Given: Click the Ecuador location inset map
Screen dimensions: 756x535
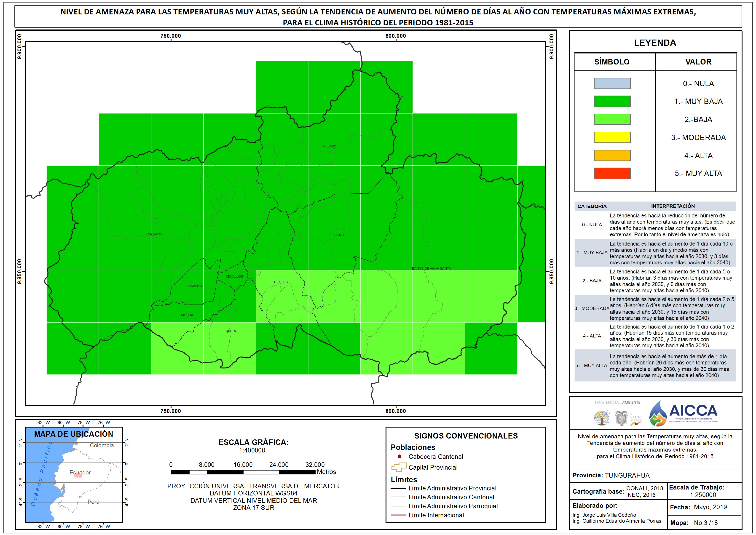Looking at the screenshot, I should (74, 475).
